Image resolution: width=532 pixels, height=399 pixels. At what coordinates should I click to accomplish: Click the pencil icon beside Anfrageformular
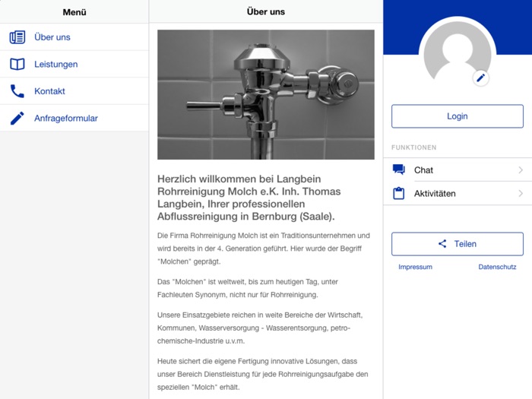(17, 118)
